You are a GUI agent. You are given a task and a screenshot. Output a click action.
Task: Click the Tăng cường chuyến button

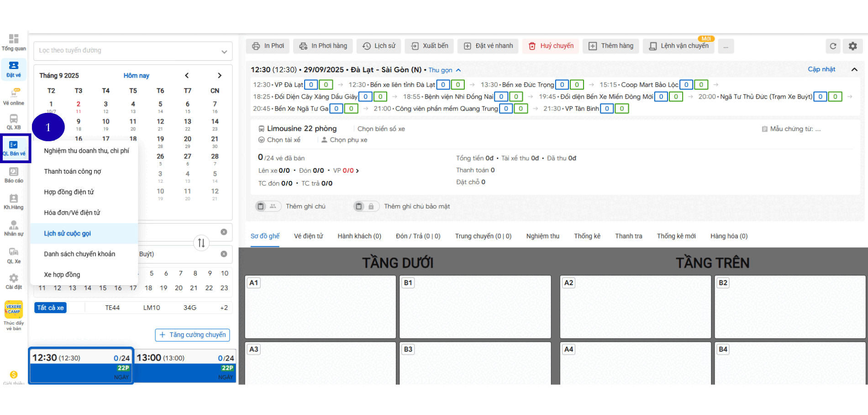(192, 335)
